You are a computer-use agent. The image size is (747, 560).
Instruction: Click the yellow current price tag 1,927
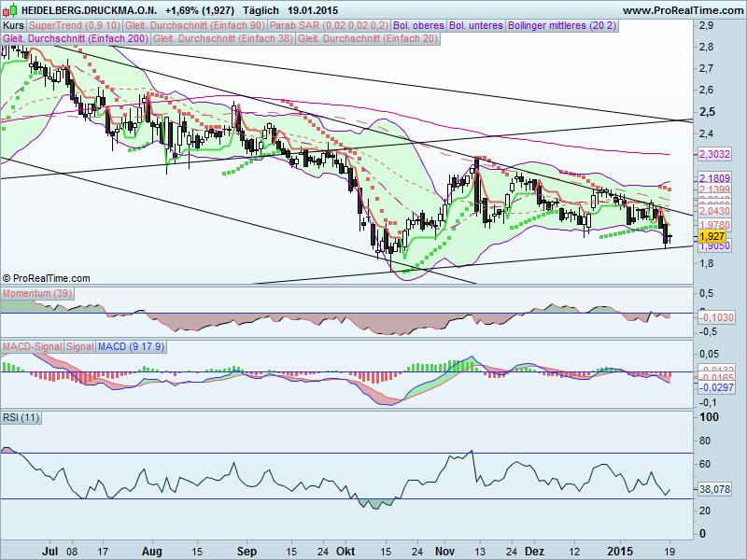click(x=712, y=236)
